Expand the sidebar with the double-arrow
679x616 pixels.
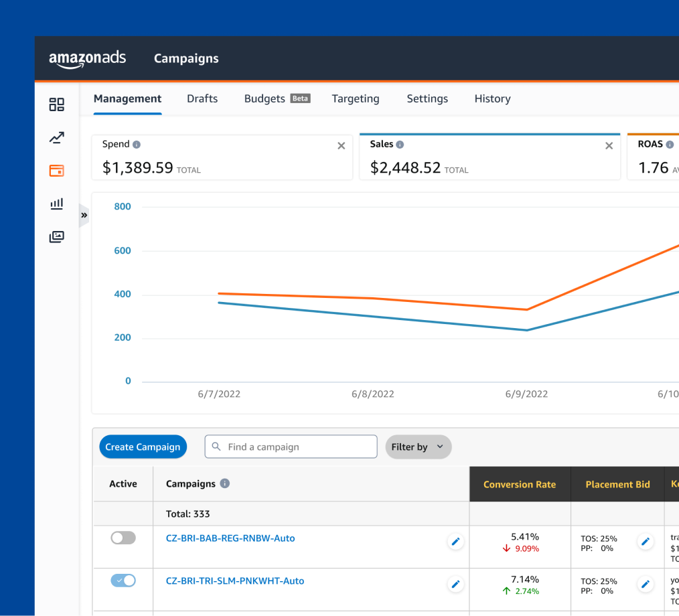(84, 215)
